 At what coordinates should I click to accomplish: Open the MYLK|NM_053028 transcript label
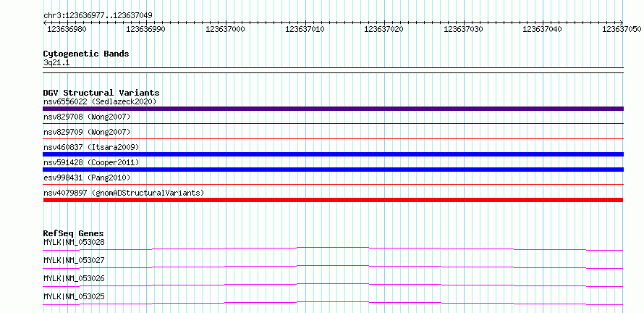[x=74, y=242]
